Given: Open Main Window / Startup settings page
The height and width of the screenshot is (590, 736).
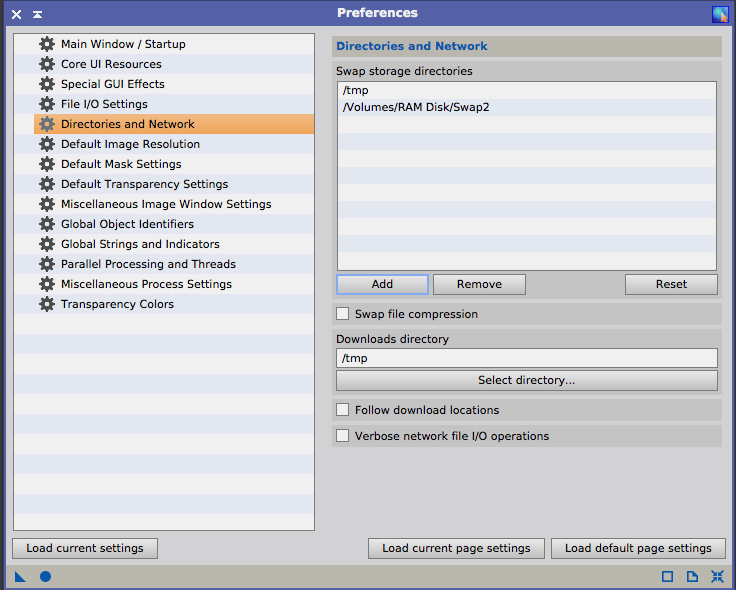Looking at the screenshot, I should click(x=123, y=44).
